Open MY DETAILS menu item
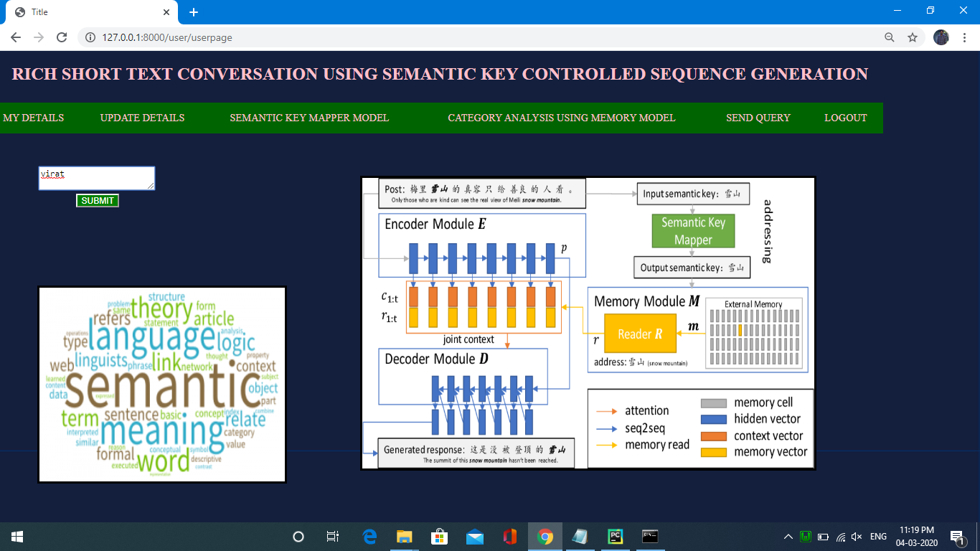Screen dimensions: 980x551 [x=34, y=118]
